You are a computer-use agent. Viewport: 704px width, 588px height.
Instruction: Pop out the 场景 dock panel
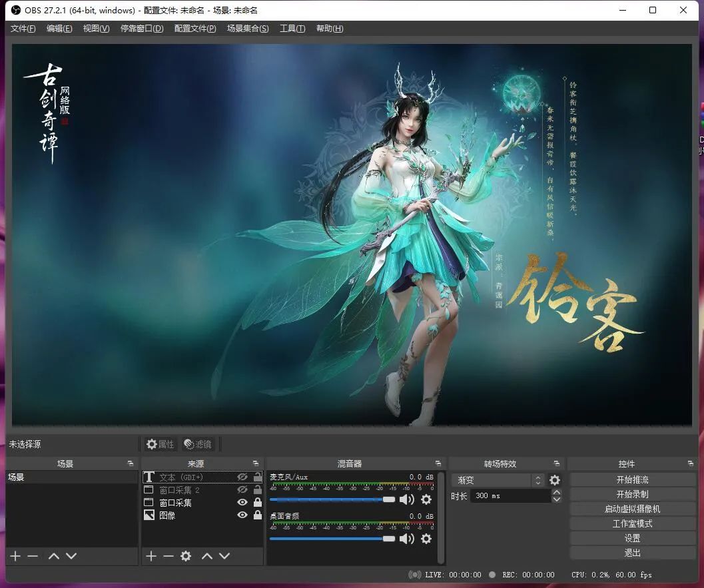(x=131, y=463)
